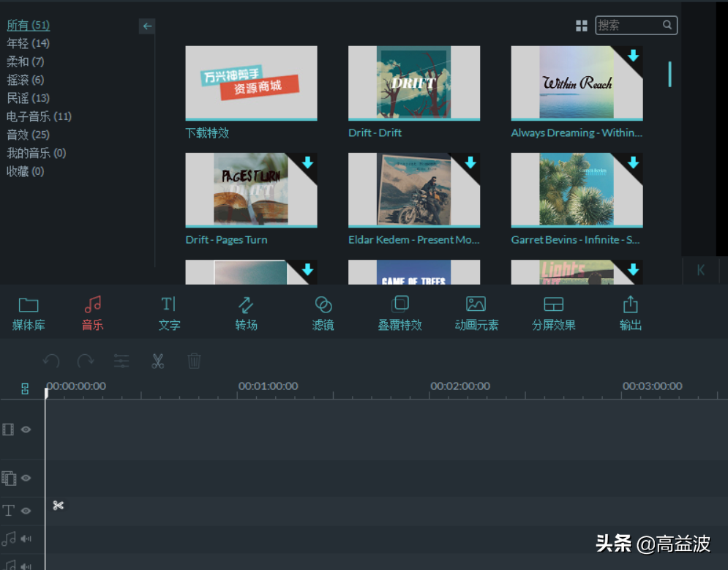Select the 分屏效果 split-screen panel
Viewport: 728px width, 570px height.
pyautogui.click(x=554, y=311)
